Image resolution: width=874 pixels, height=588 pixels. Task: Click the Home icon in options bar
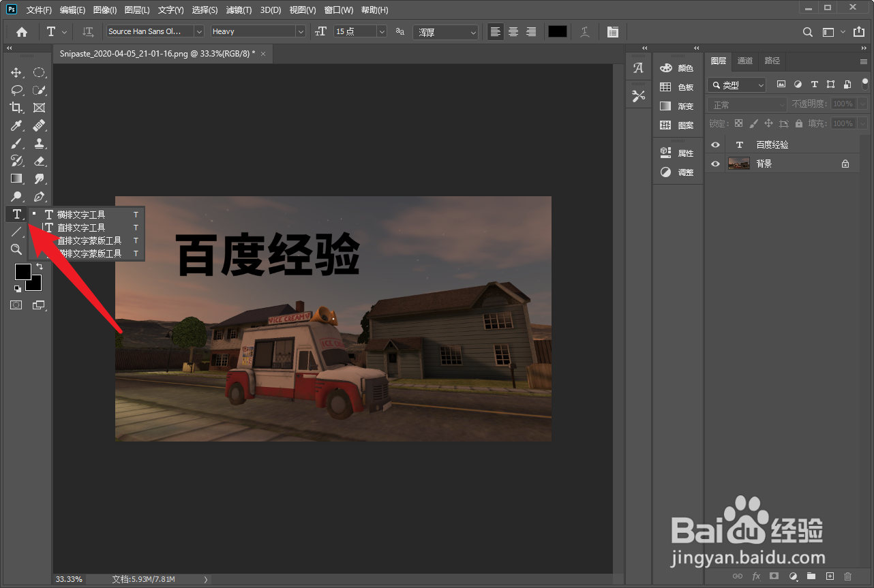[x=22, y=32]
